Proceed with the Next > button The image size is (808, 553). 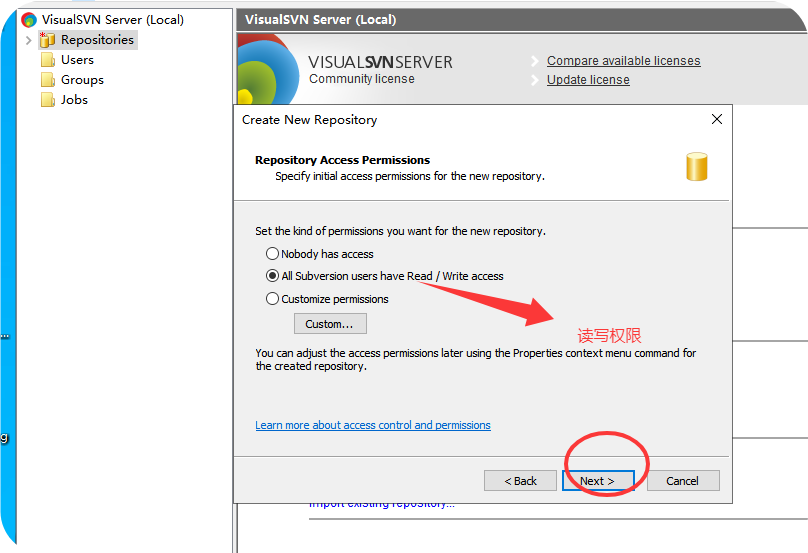tap(598, 481)
